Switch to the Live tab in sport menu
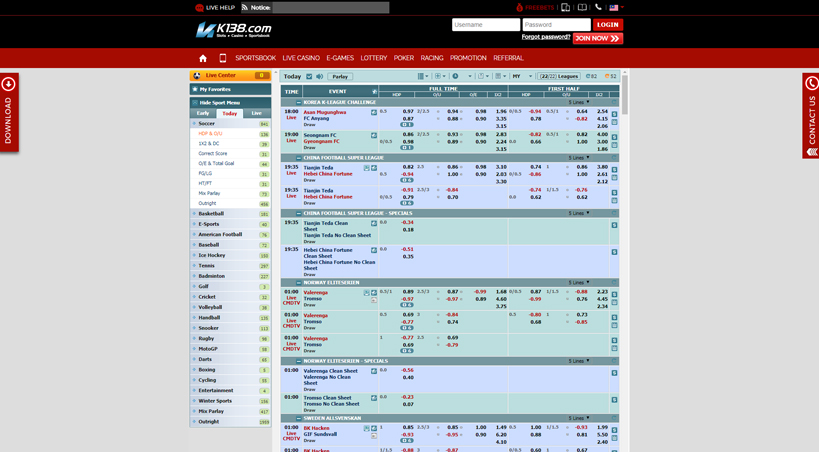The image size is (819, 452). (256, 113)
